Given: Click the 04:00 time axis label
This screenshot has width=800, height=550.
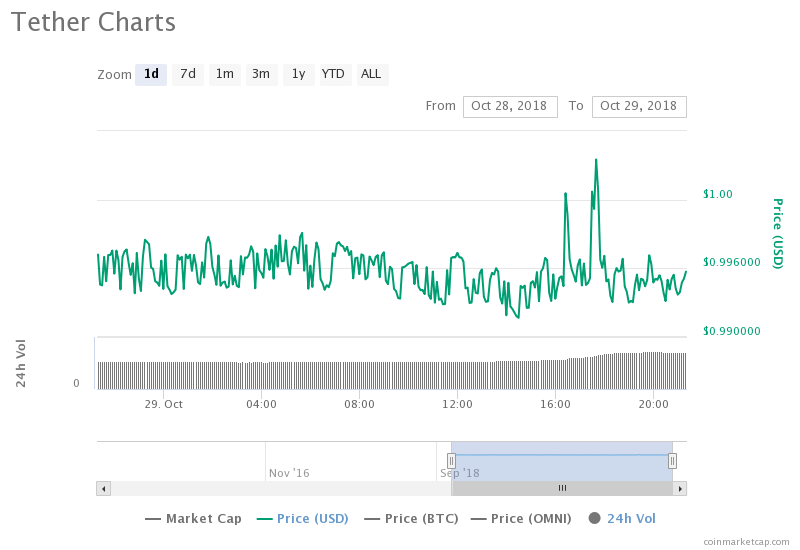Looking at the screenshot, I should 261,405.
